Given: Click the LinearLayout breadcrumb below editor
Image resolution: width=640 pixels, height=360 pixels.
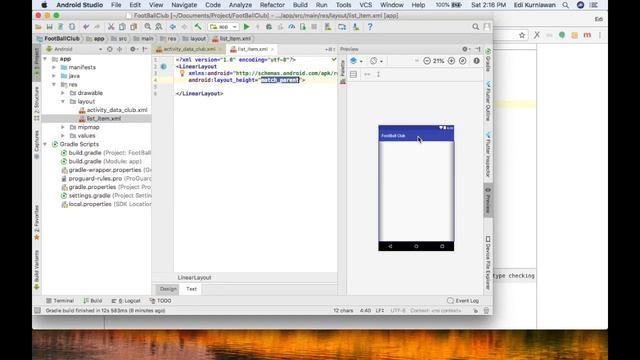Looking at the screenshot, I should pyautogui.click(x=194, y=278).
